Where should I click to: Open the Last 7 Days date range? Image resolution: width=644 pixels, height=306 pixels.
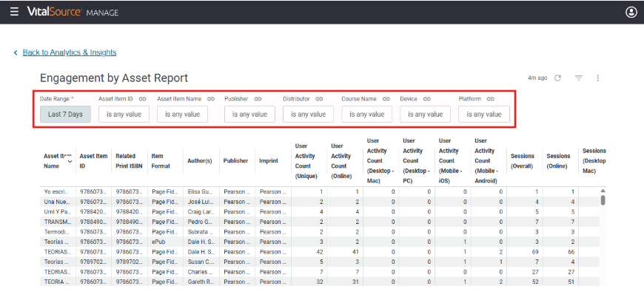point(65,115)
